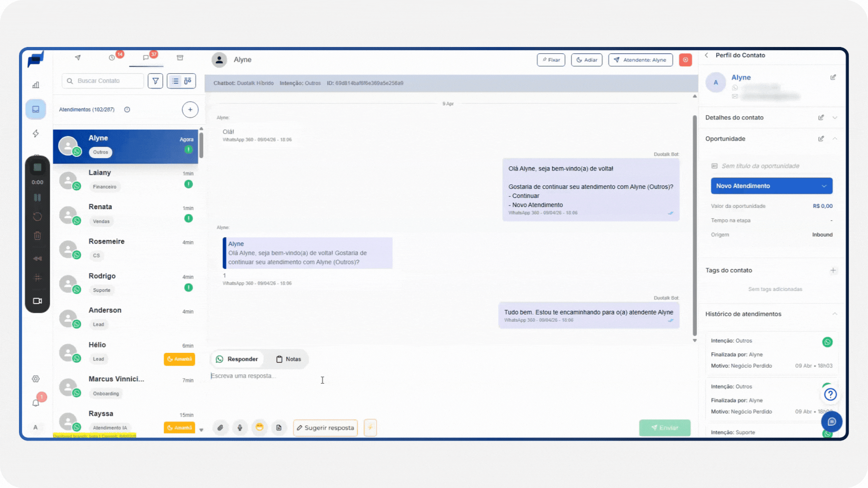This screenshot has width=868, height=488.
Task: Click the floating help question mark
Action: [830, 394]
